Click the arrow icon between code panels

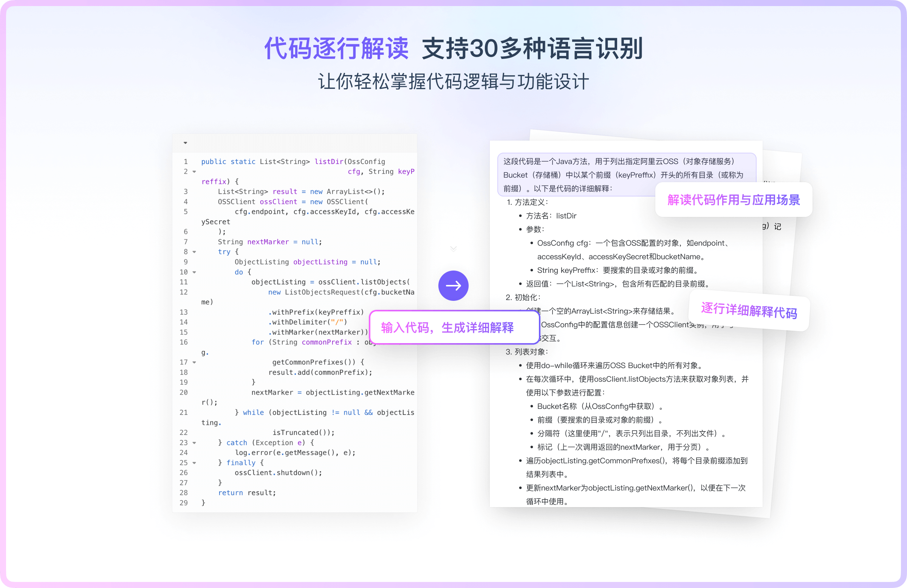(453, 285)
